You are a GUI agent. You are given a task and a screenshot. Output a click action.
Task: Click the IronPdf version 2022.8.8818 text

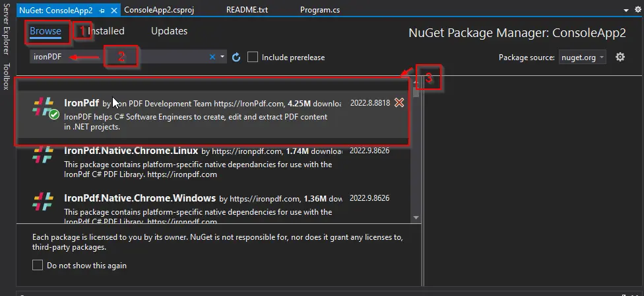point(370,103)
